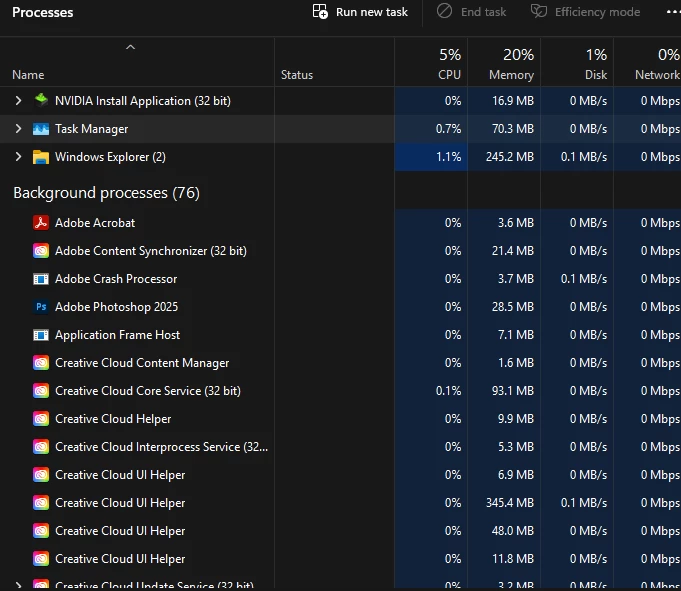This screenshot has height=591, width=681.
Task: Click the Run new task icon
Action: (320, 12)
